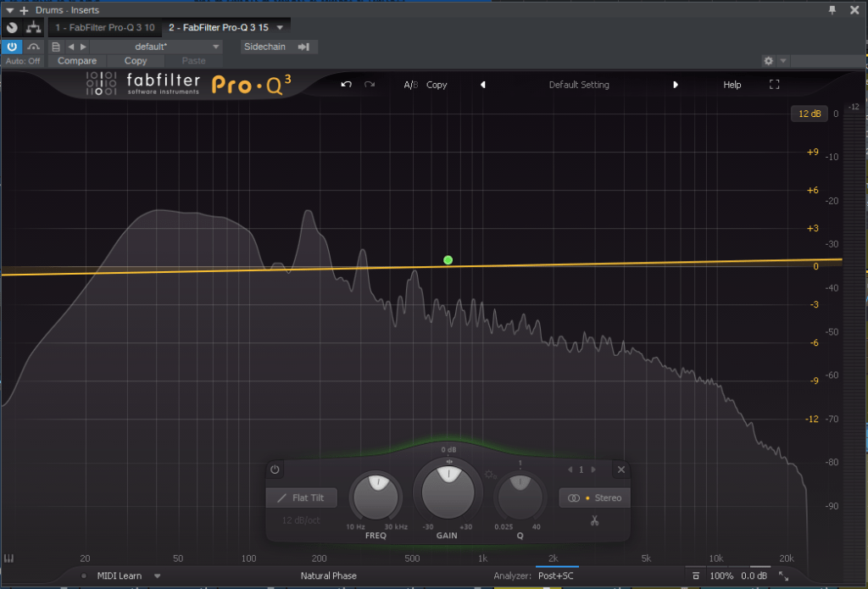The height and width of the screenshot is (589, 868).
Task: Open the Help menu
Action: coord(732,85)
